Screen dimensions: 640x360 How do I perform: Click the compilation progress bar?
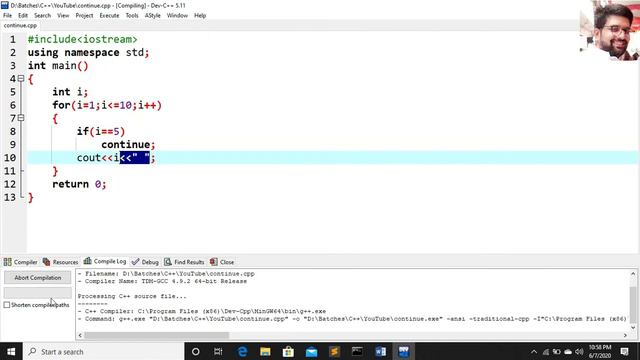coord(38,293)
